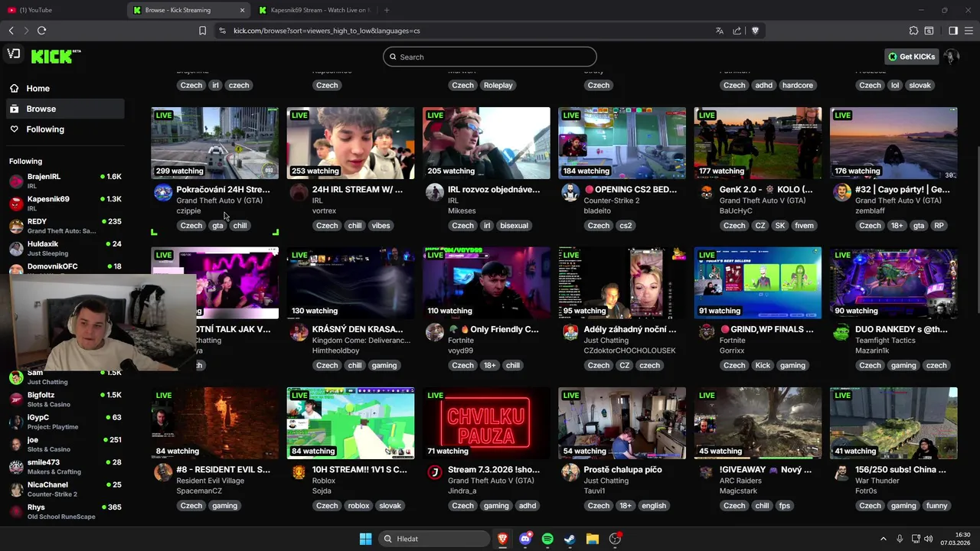Click Sojda channel avatar

pyautogui.click(x=299, y=472)
